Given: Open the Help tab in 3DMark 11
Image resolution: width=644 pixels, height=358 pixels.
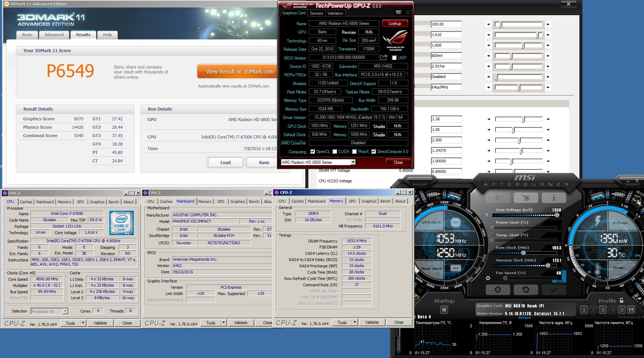Looking at the screenshot, I should coord(107,35).
